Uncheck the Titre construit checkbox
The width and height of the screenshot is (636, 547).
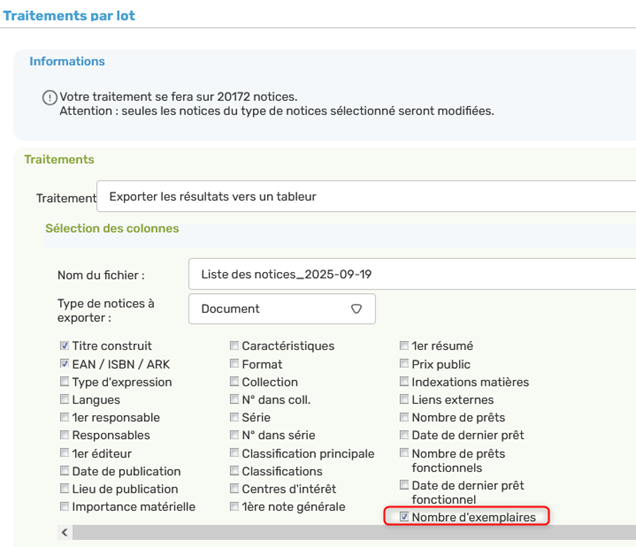coord(65,346)
